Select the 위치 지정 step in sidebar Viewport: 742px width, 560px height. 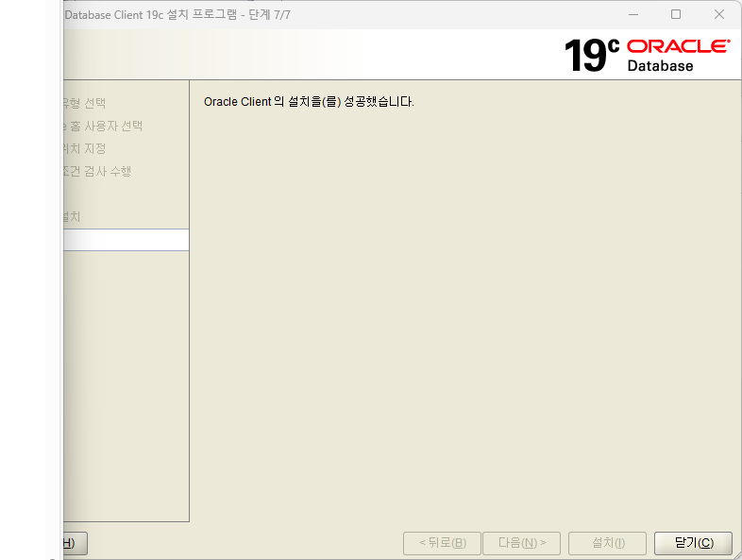point(85,148)
